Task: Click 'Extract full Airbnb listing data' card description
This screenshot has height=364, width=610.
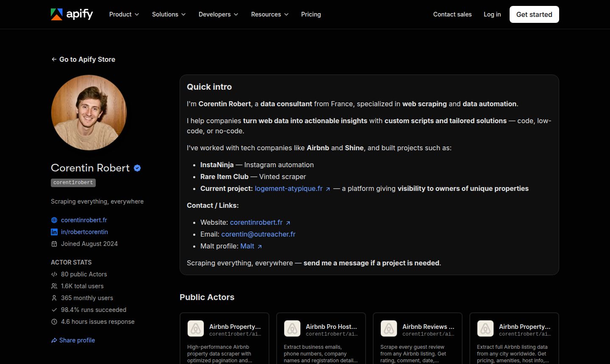Action: 512,354
